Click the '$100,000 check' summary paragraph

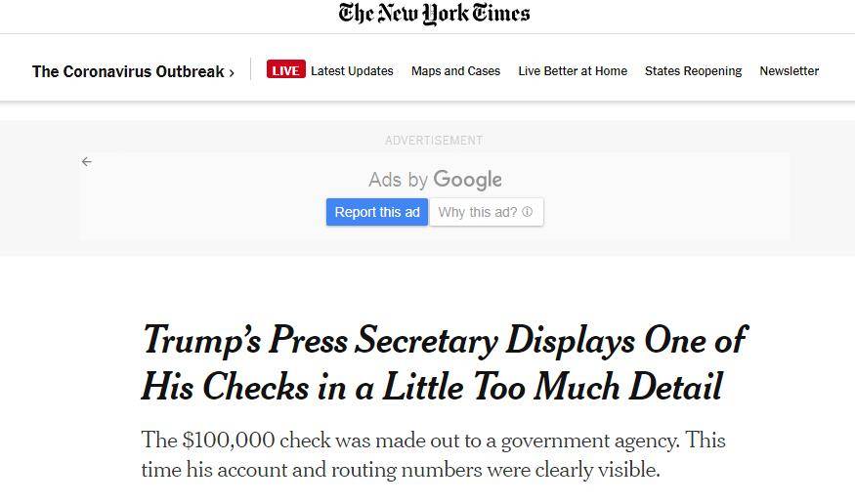[433, 454]
